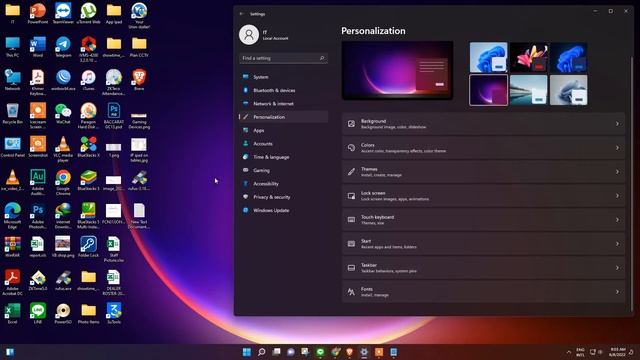Open Bluetooth & devices settings
This screenshot has width=640, height=360.
click(x=283, y=90)
